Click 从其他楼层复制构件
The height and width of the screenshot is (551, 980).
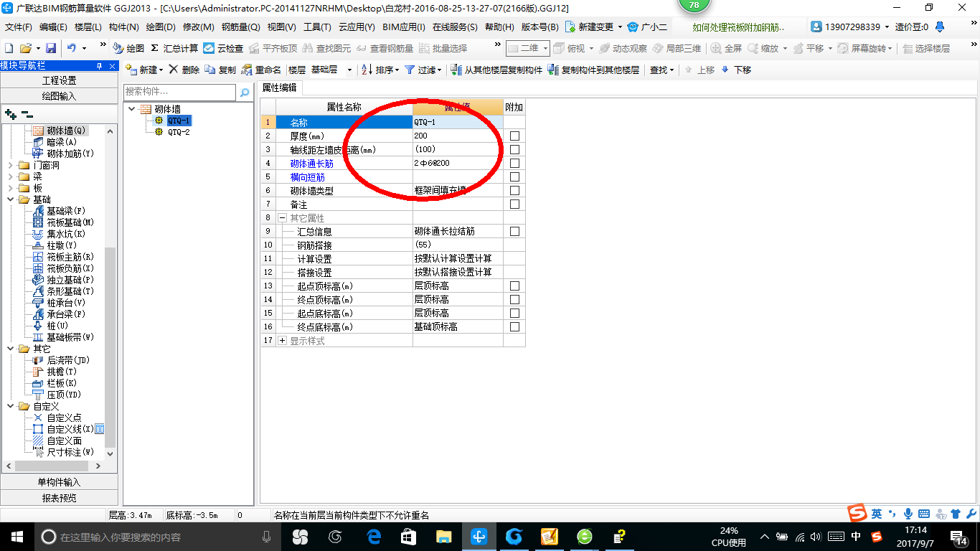pos(496,70)
